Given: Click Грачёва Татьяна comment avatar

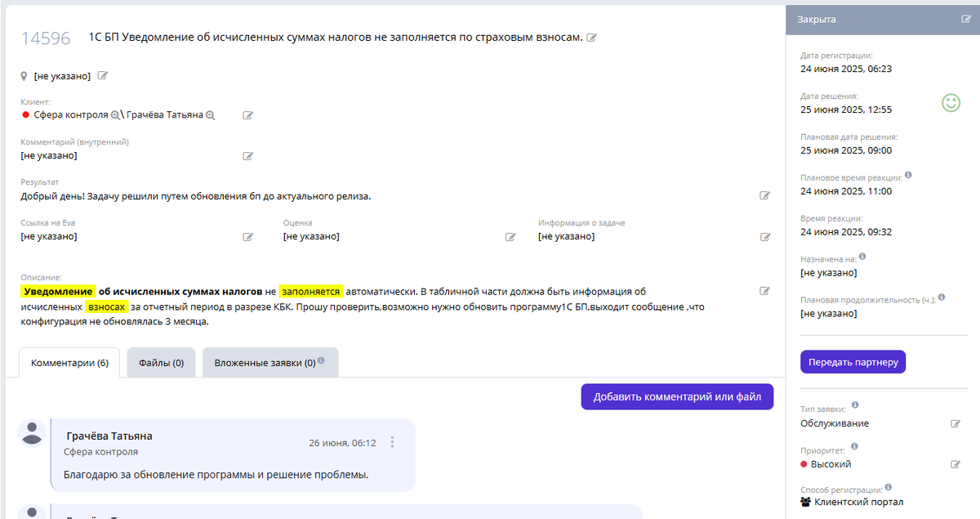Looking at the screenshot, I should point(32,433).
